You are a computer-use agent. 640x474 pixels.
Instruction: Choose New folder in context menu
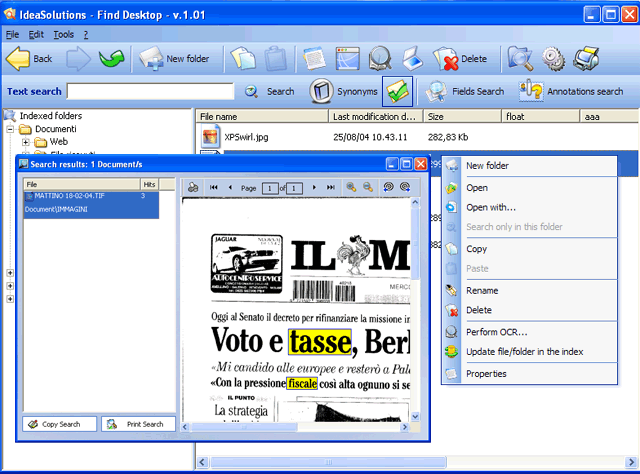pos(529,166)
